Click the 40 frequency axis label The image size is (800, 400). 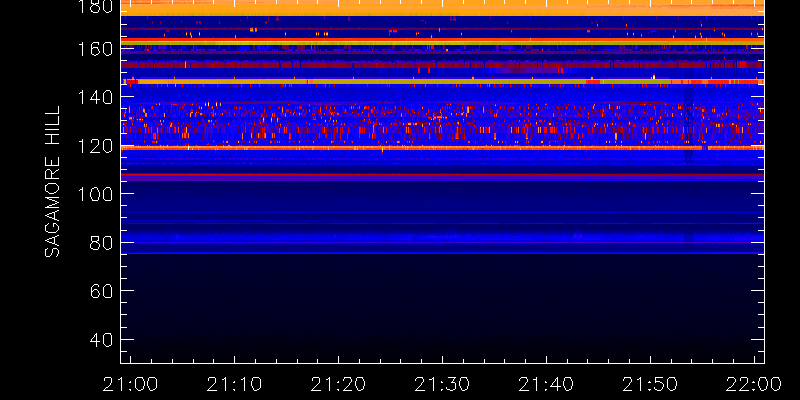pyautogui.click(x=103, y=339)
